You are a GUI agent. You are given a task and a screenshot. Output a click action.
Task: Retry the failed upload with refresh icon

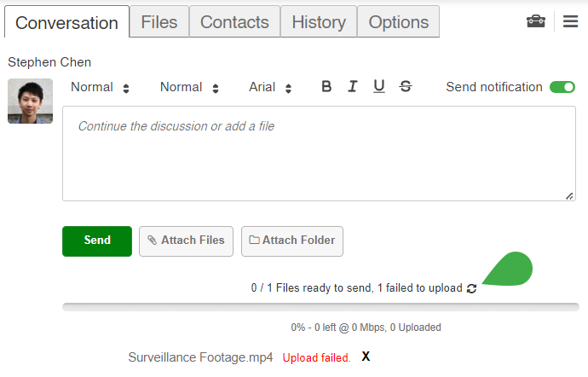click(x=472, y=289)
